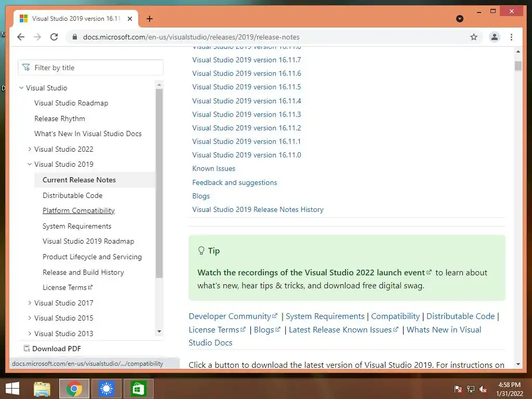Bookmark this page with the star icon
The height and width of the screenshot is (399, 532).
tap(474, 37)
